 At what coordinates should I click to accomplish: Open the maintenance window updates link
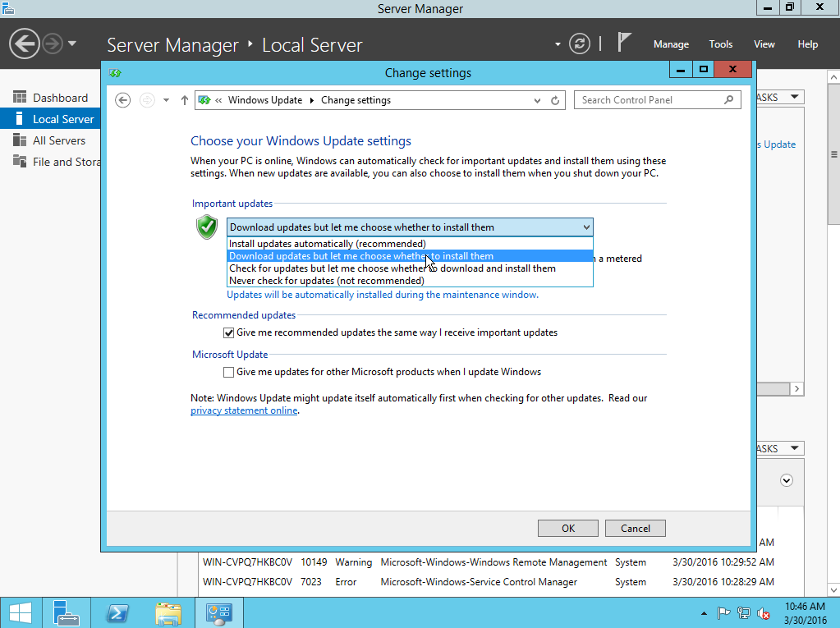click(x=383, y=295)
